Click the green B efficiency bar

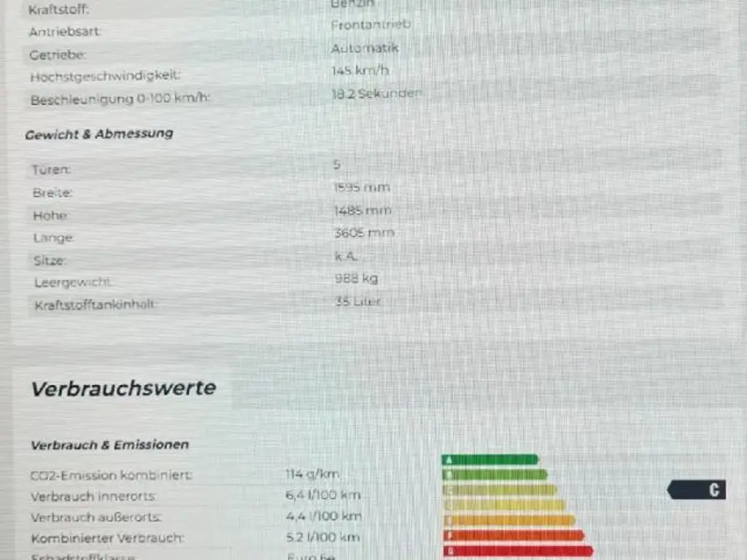[495, 475]
